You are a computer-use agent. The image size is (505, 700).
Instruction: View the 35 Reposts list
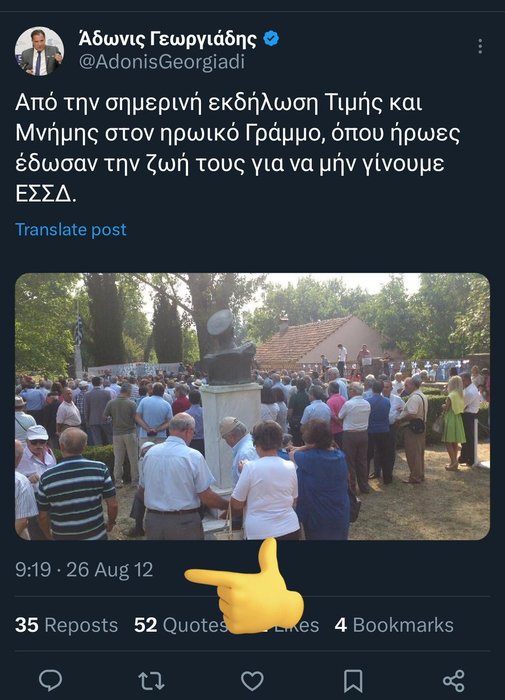pyautogui.click(x=67, y=625)
